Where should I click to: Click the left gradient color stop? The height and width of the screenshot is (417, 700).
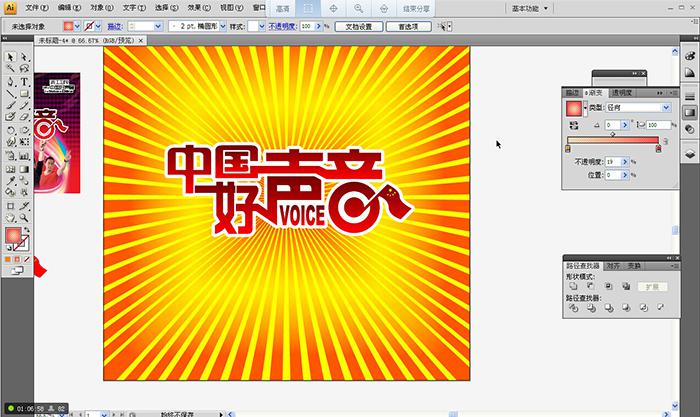pyautogui.click(x=568, y=149)
